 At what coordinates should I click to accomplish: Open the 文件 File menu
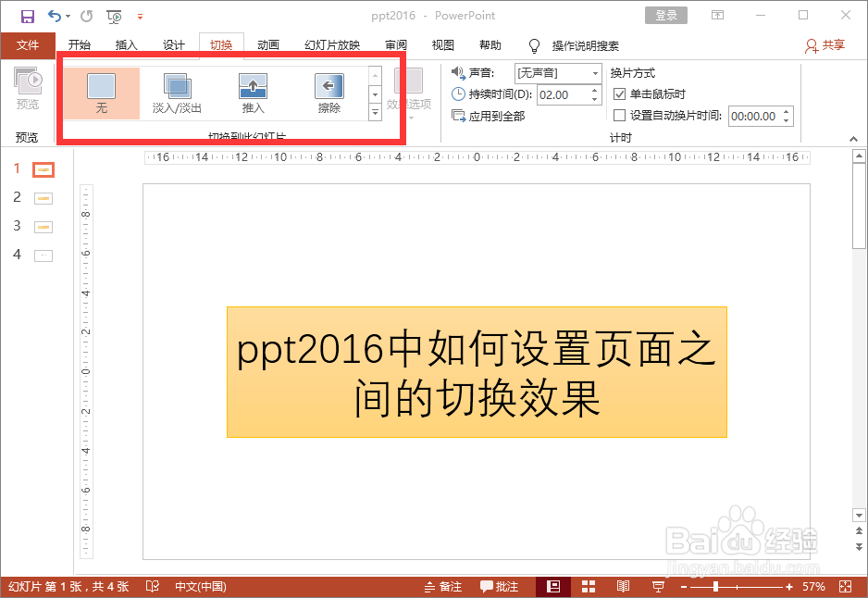point(28,44)
